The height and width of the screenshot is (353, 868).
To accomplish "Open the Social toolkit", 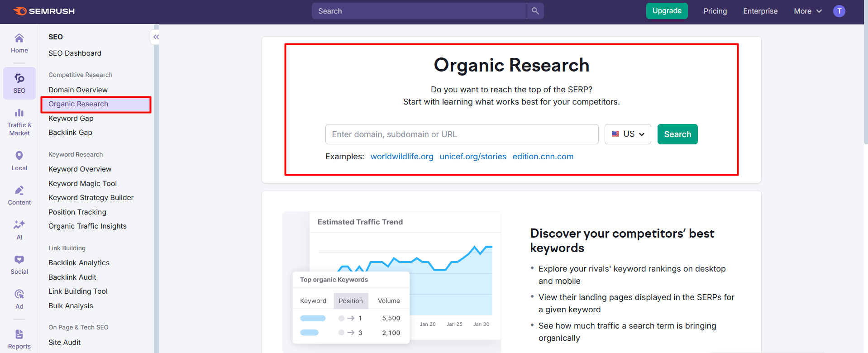I will (19, 265).
